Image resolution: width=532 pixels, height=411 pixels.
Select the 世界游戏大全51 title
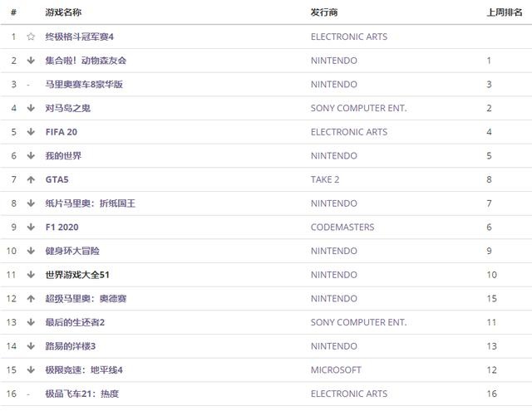pyautogui.click(x=77, y=275)
